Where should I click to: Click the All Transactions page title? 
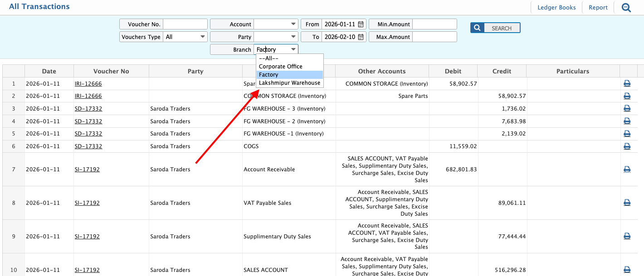point(39,7)
